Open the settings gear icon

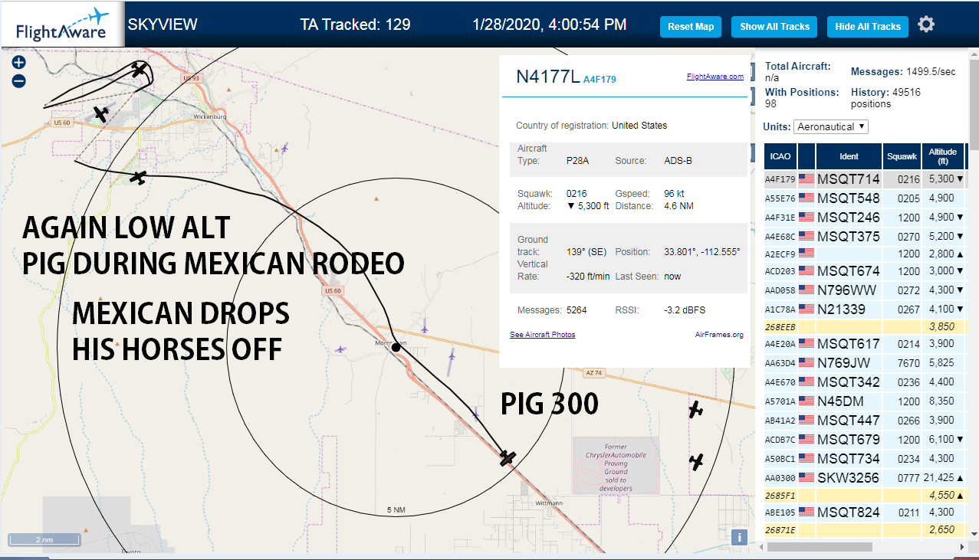[926, 25]
